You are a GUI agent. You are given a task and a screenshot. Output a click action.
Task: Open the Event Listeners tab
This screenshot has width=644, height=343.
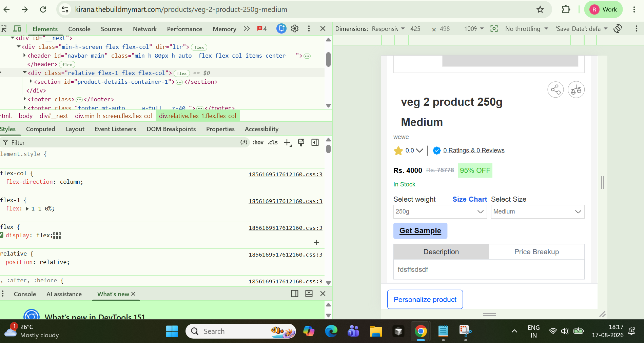[115, 129]
